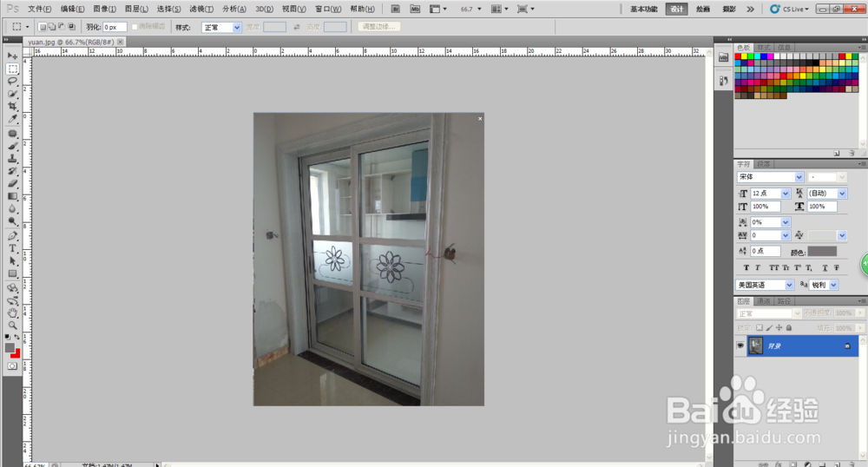Select the Move tool

coord(12,56)
